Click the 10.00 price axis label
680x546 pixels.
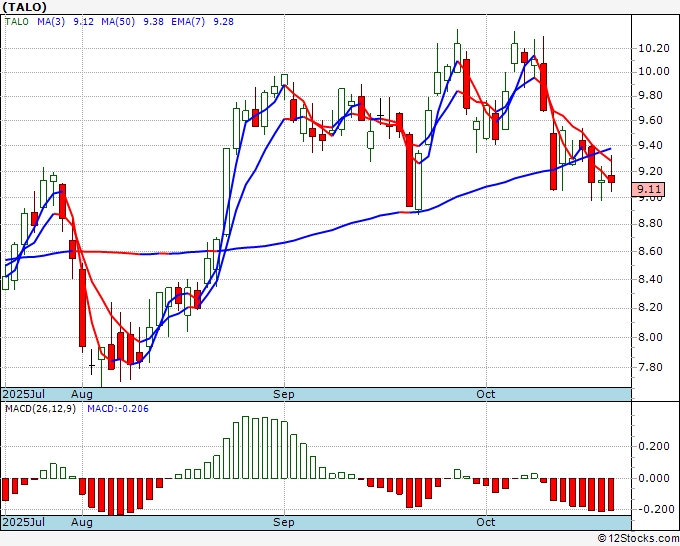(x=654, y=72)
